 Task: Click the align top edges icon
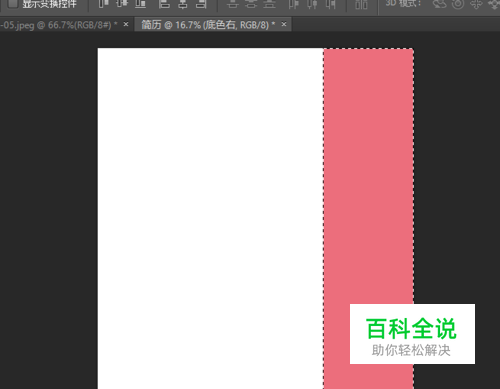click(104, 3)
